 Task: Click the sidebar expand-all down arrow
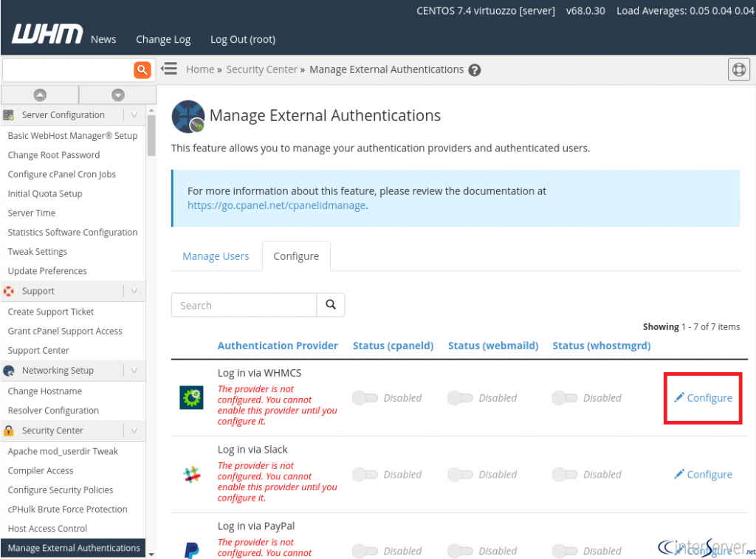click(x=118, y=95)
